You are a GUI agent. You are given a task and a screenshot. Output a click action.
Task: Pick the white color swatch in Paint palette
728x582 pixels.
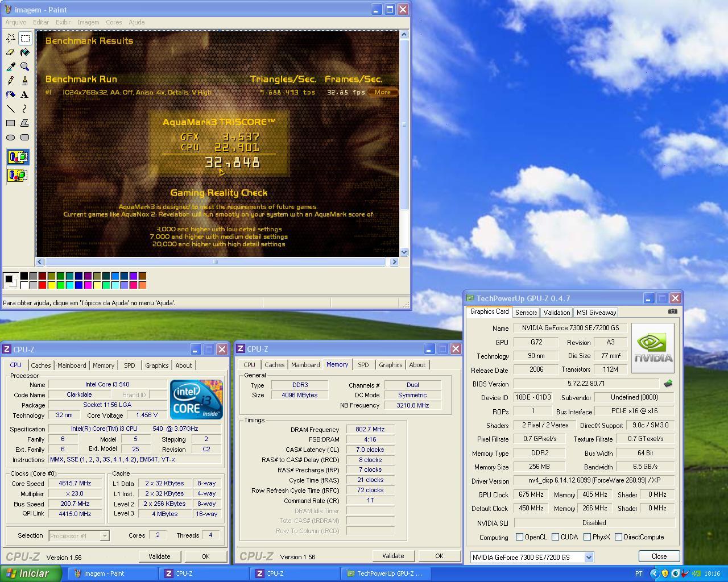[24, 285]
